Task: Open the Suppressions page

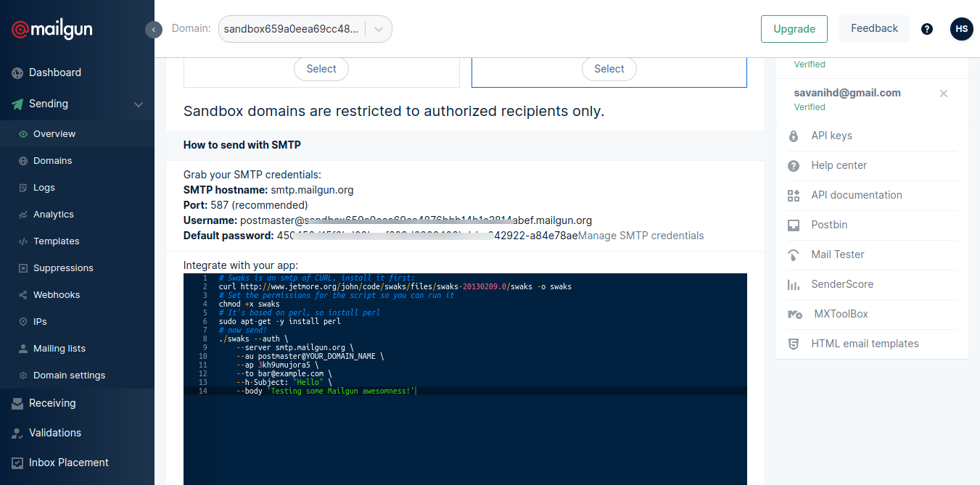Action: (63, 268)
